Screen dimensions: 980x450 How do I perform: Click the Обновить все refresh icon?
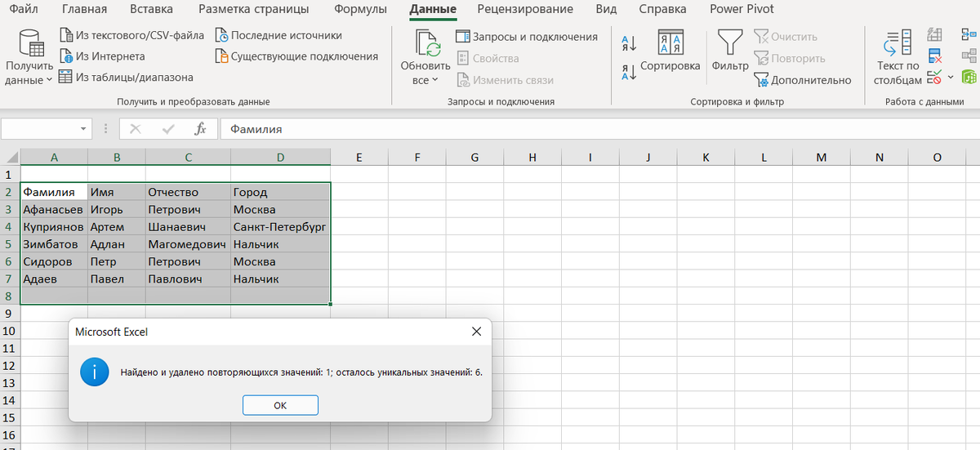click(426, 42)
